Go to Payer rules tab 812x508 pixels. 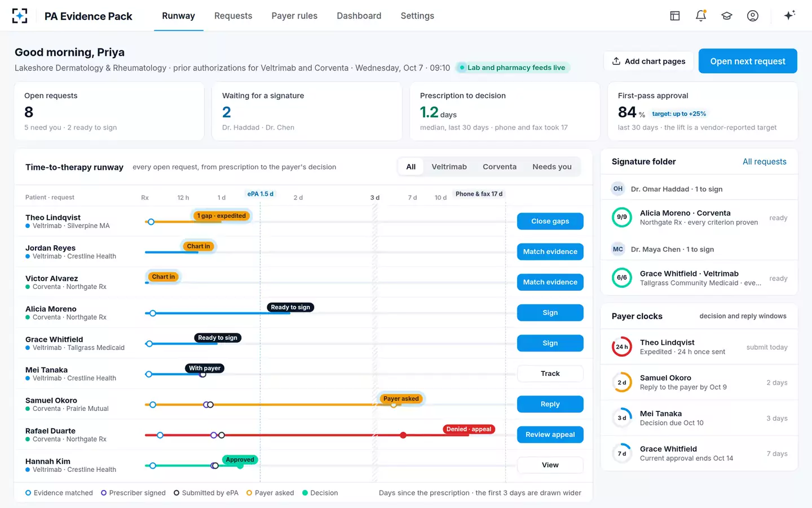[294, 16]
